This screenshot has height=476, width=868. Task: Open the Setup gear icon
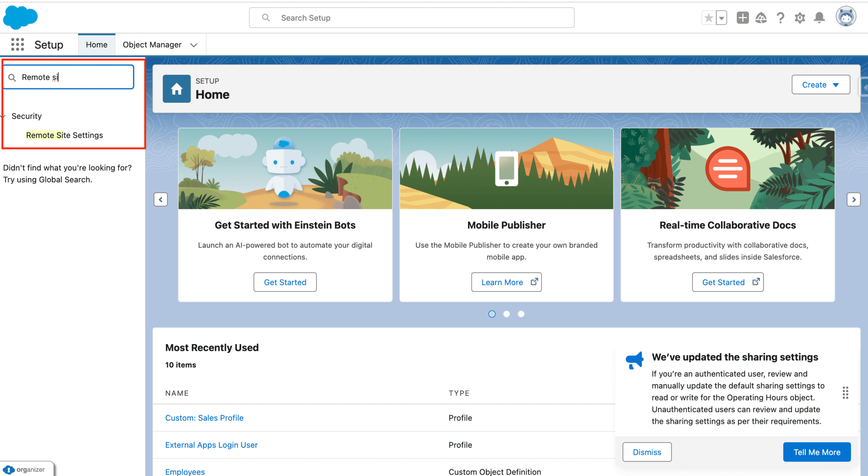tap(800, 17)
